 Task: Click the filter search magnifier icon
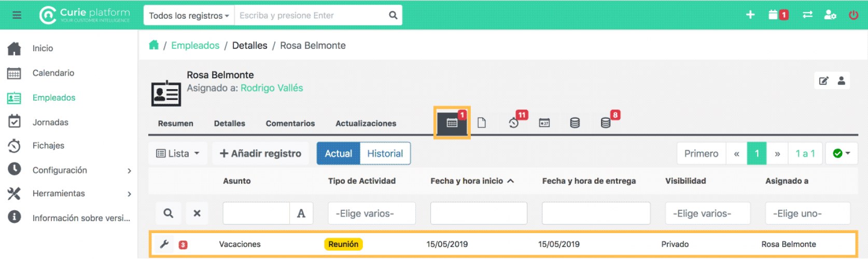tap(168, 213)
